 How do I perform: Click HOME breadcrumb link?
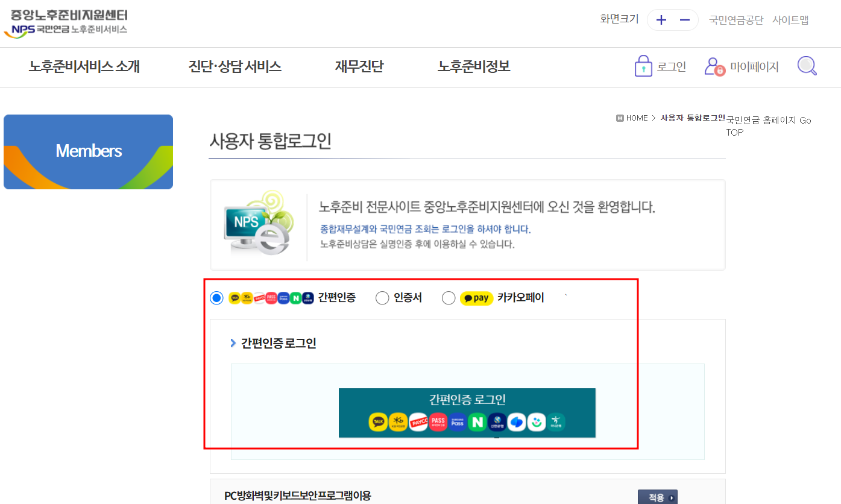coord(637,118)
